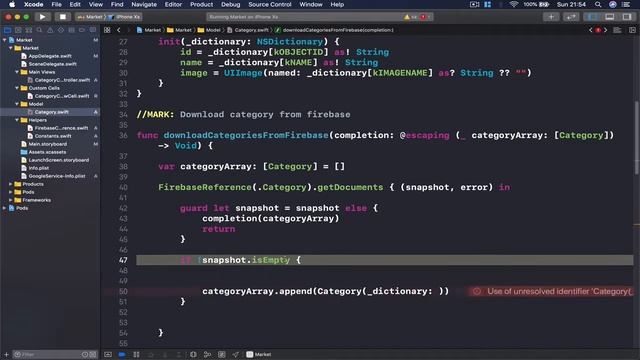Jump to next issue arrow
The height and width of the screenshot is (360, 640).
(x=605, y=30)
